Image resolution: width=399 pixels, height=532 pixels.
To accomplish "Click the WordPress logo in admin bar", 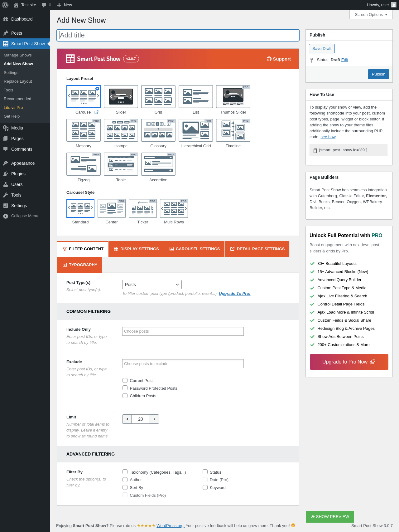I will [x=5, y=5].
